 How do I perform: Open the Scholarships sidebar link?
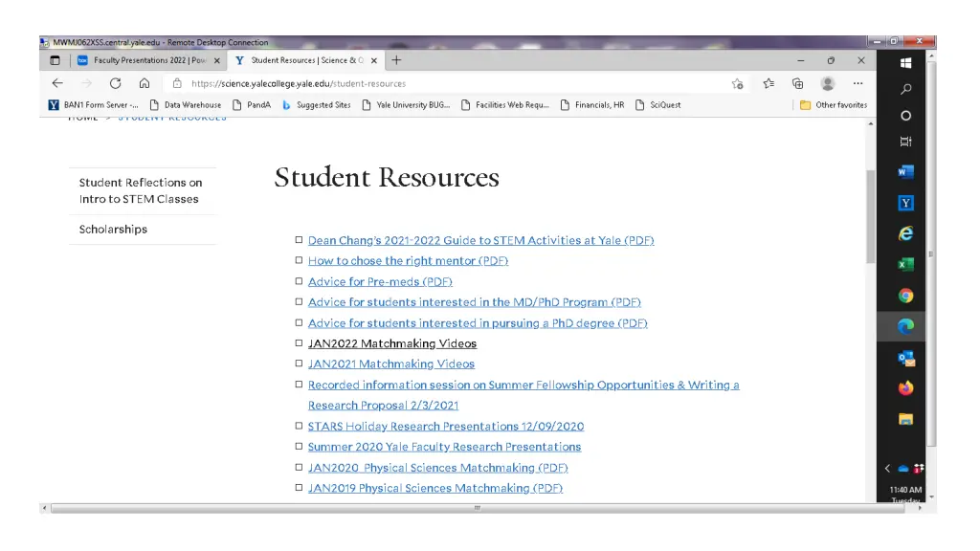tap(113, 230)
